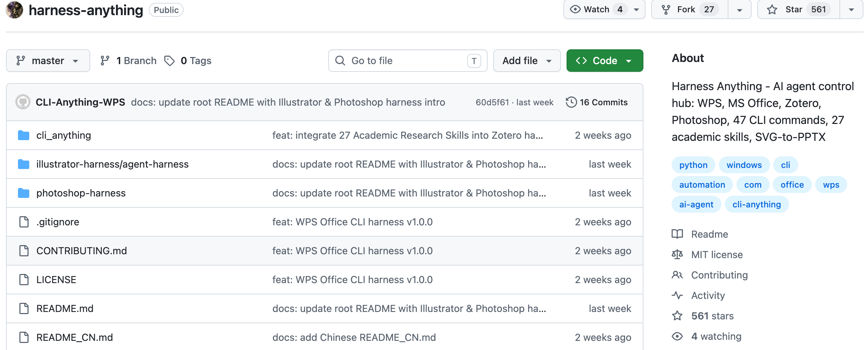
Task: Click the .gitignore file icon
Action: (x=24, y=222)
